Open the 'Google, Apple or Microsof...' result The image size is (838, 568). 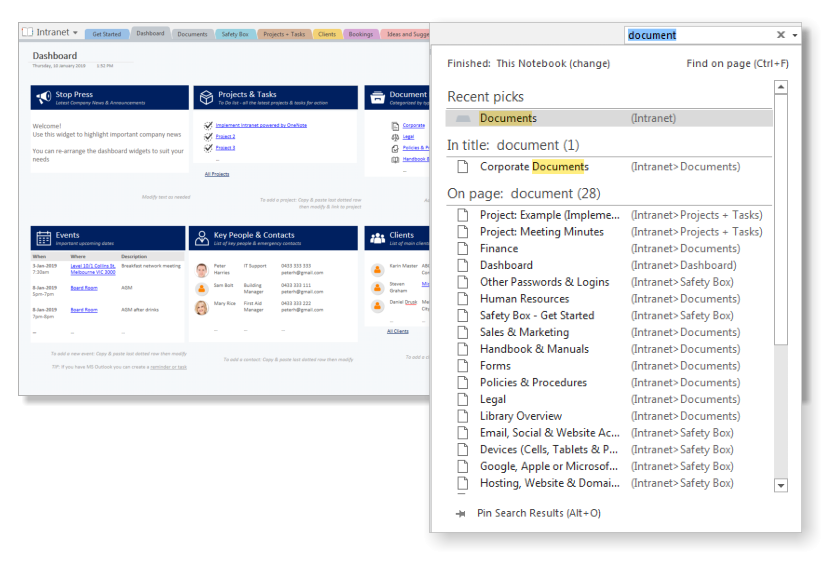pos(609,466)
